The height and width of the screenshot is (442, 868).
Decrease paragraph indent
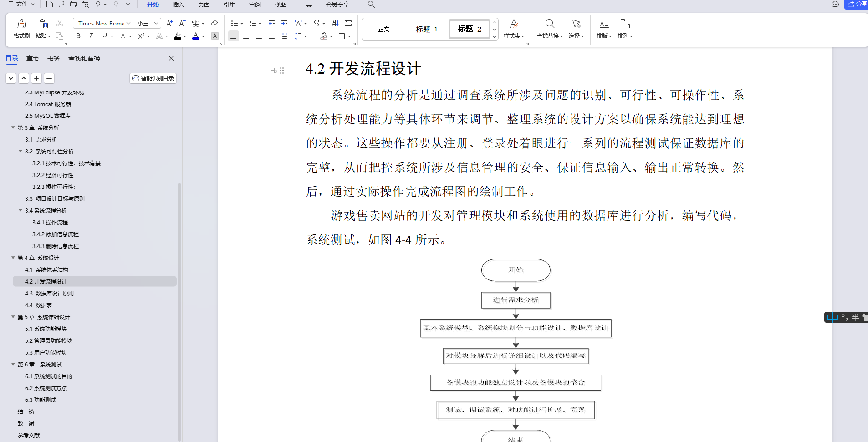[x=271, y=23]
